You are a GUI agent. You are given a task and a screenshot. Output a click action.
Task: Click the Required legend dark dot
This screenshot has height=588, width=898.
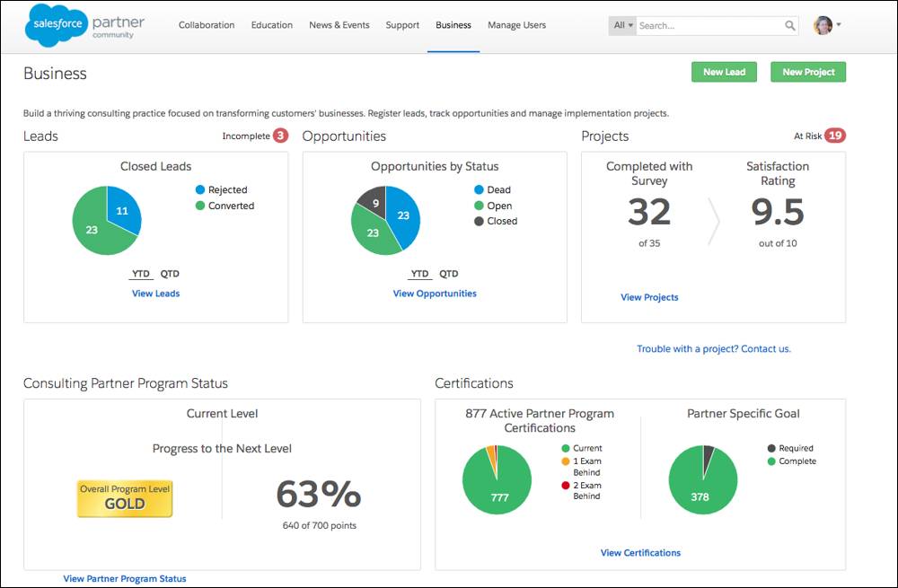771,448
